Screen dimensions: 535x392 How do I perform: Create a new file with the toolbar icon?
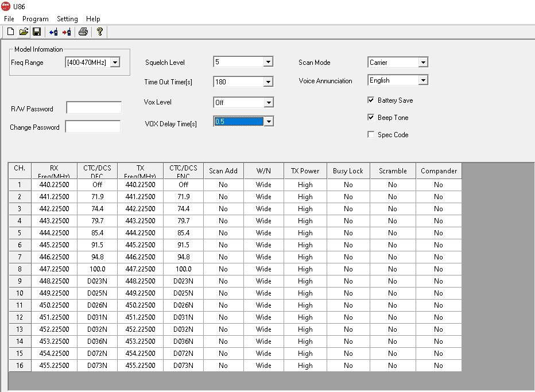click(10, 32)
